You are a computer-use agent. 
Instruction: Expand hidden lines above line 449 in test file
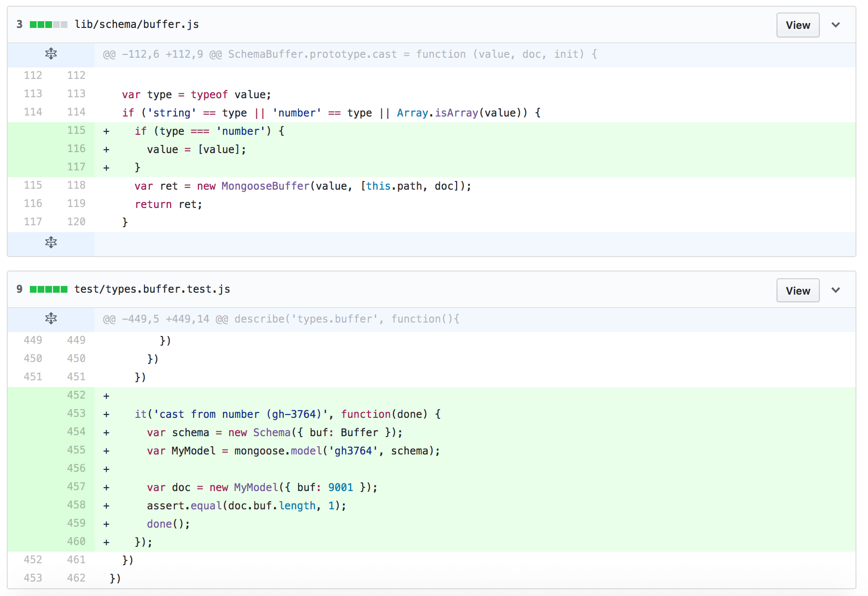tap(51, 319)
